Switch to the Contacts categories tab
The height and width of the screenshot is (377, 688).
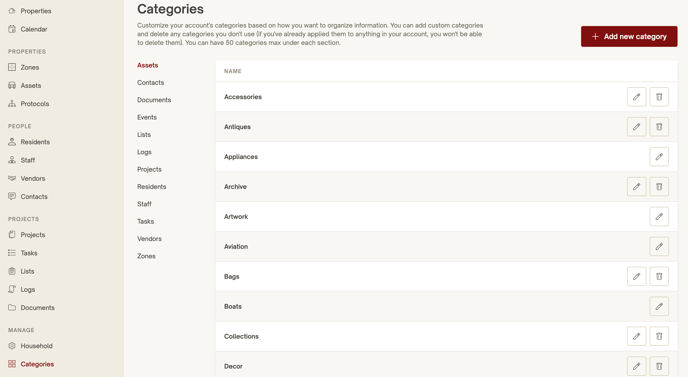coord(150,83)
